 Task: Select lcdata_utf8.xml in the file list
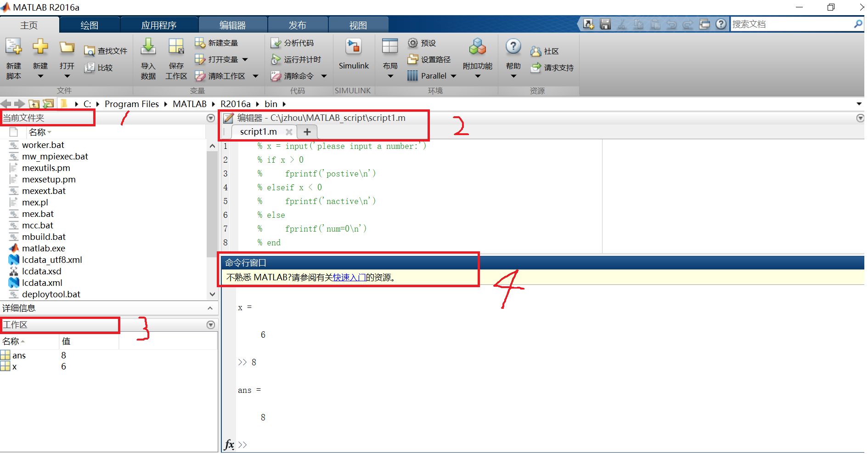click(52, 260)
